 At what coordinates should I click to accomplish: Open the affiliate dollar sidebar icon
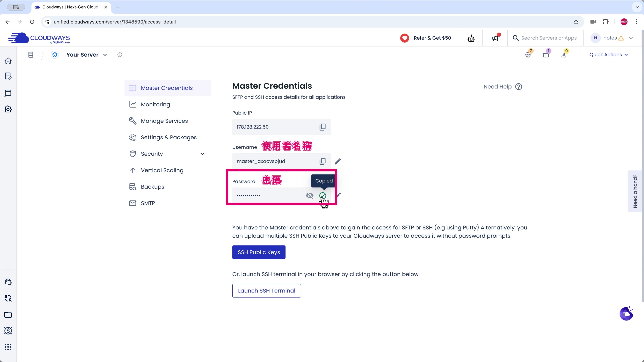click(x=8, y=331)
